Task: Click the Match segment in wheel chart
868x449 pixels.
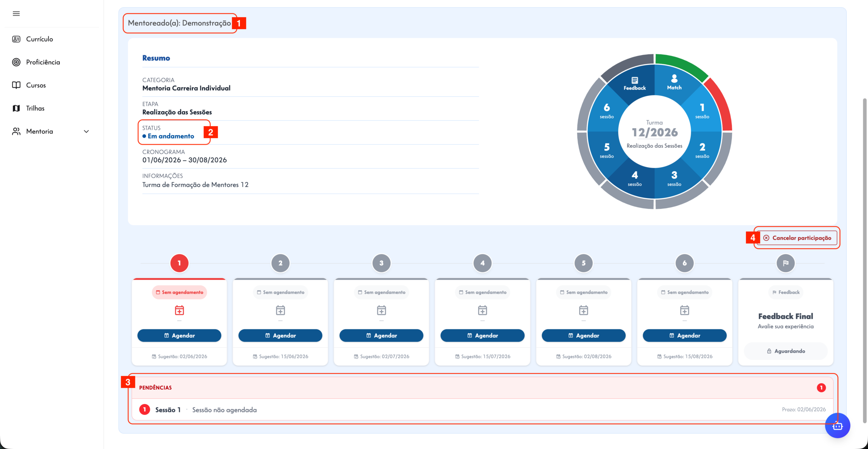Action: [674, 82]
